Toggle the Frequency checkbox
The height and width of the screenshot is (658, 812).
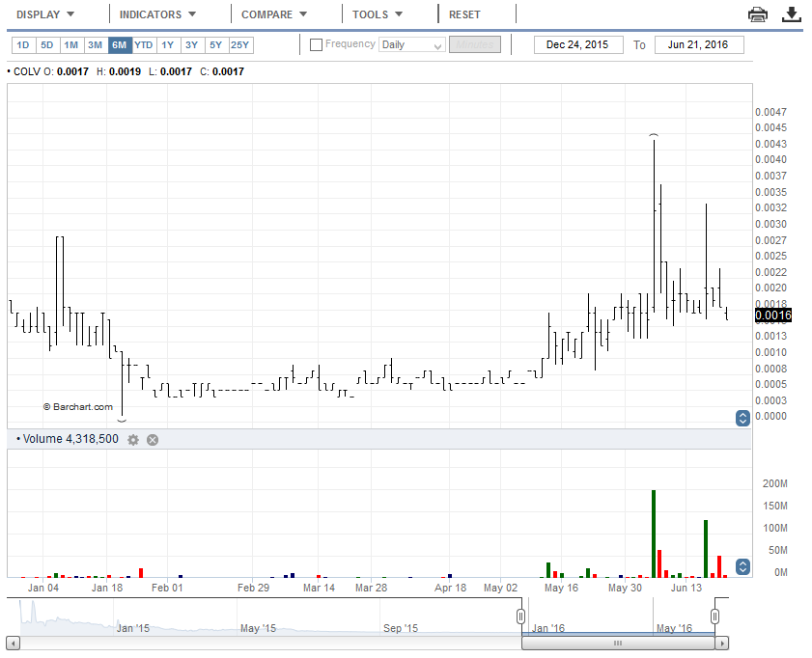[x=316, y=45]
